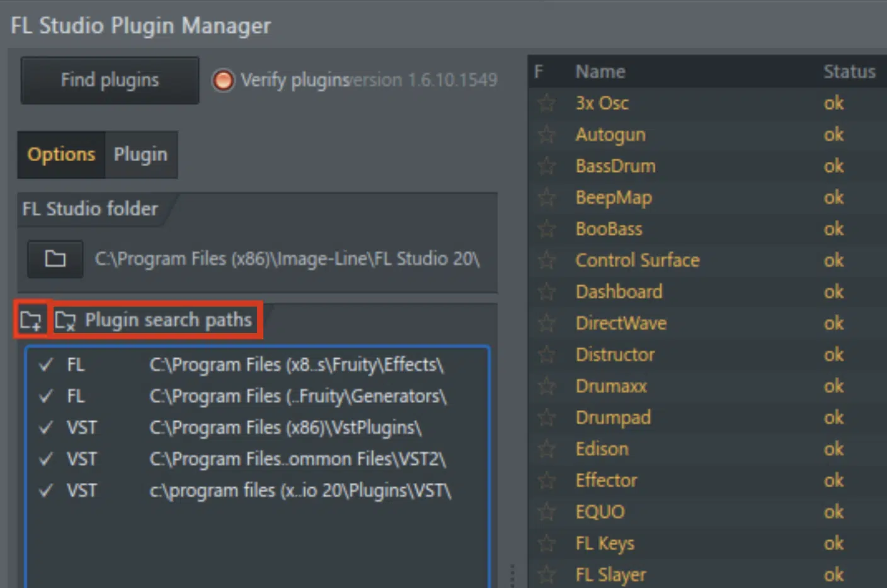This screenshot has height=588, width=887.
Task: Mark BassDrum as favorite
Action: coord(546,166)
